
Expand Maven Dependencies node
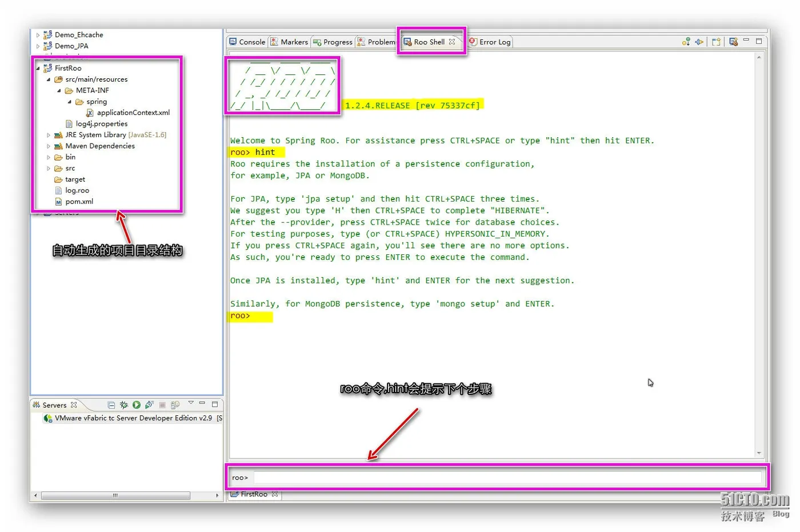(x=49, y=146)
